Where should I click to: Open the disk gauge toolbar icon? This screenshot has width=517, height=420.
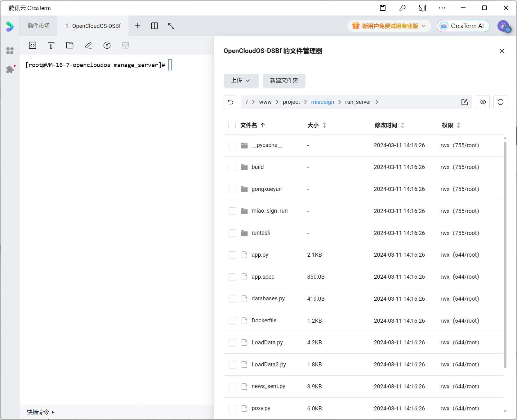click(107, 45)
